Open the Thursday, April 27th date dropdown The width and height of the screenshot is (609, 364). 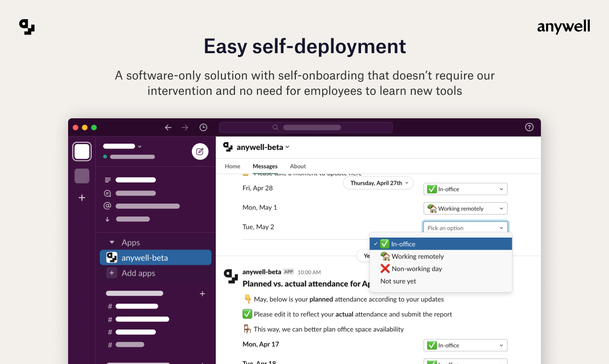pyautogui.click(x=378, y=183)
